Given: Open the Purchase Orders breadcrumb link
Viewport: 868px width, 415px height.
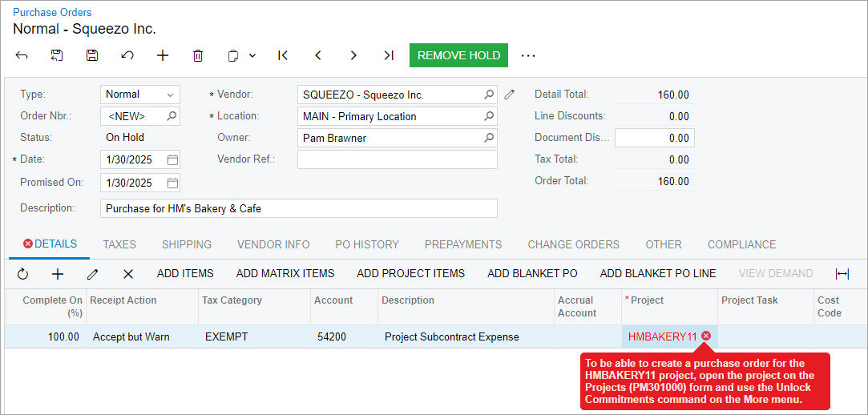Looking at the screenshot, I should 52,12.
